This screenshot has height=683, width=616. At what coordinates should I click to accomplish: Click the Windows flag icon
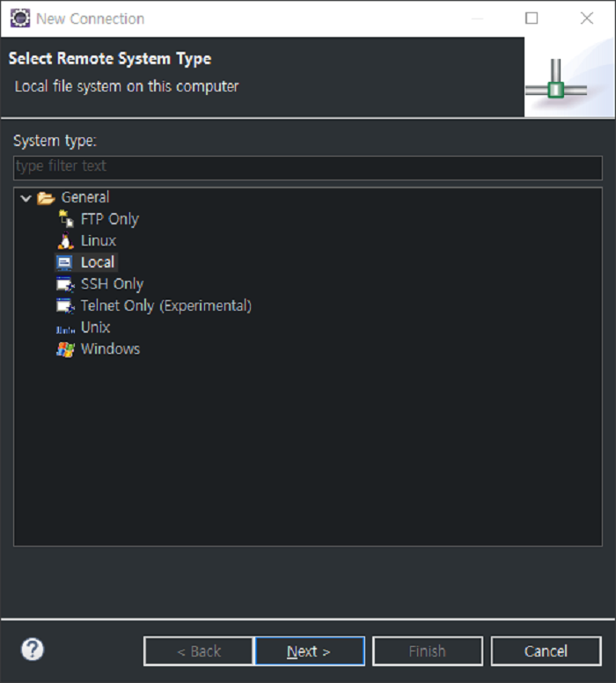pos(65,349)
